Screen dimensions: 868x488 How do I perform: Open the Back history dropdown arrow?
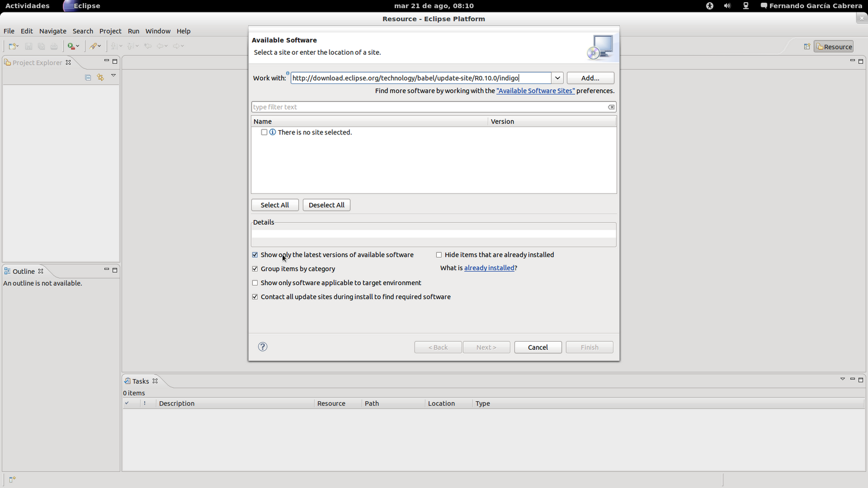click(166, 46)
